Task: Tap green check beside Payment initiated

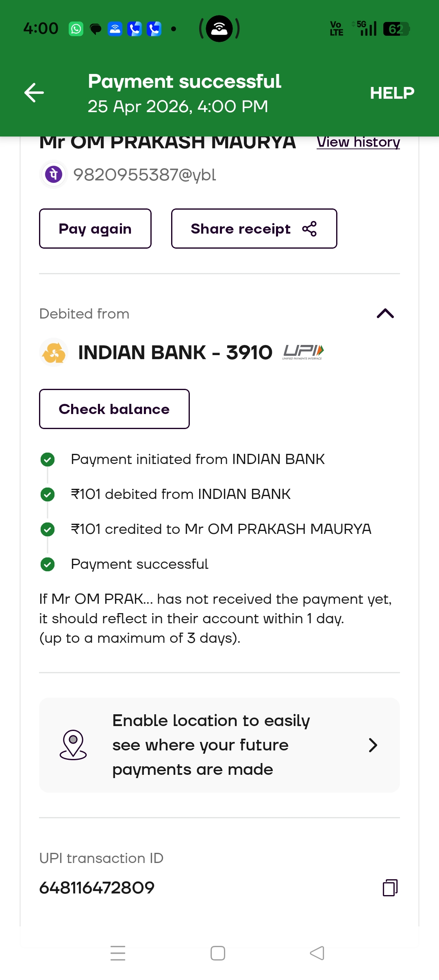Action: click(x=48, y=460)
